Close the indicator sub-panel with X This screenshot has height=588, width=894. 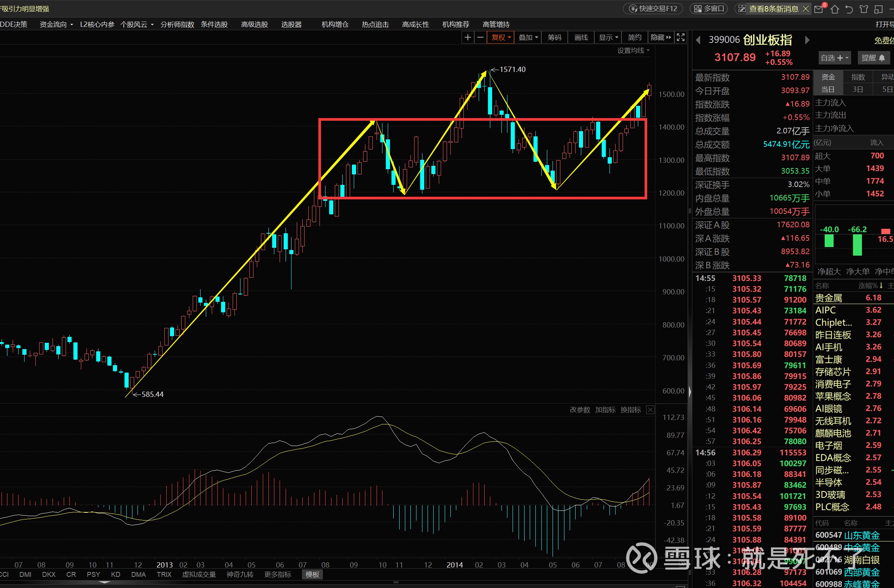(x=650, y=410)
